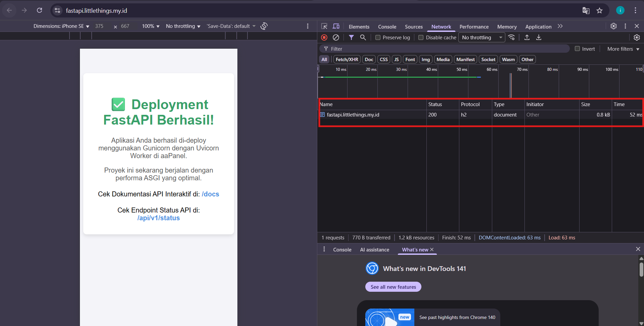Close the What's new tab
644x326 pixels.
point(432,249)
